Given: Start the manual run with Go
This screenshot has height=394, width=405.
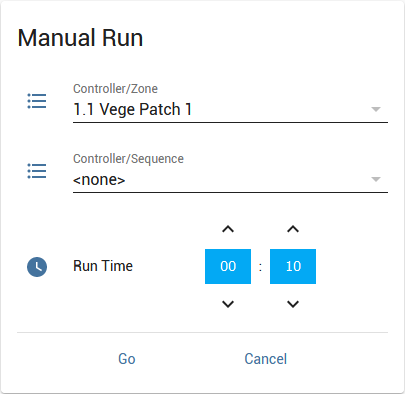Looking at the screenshot, I should click(127, 359).
